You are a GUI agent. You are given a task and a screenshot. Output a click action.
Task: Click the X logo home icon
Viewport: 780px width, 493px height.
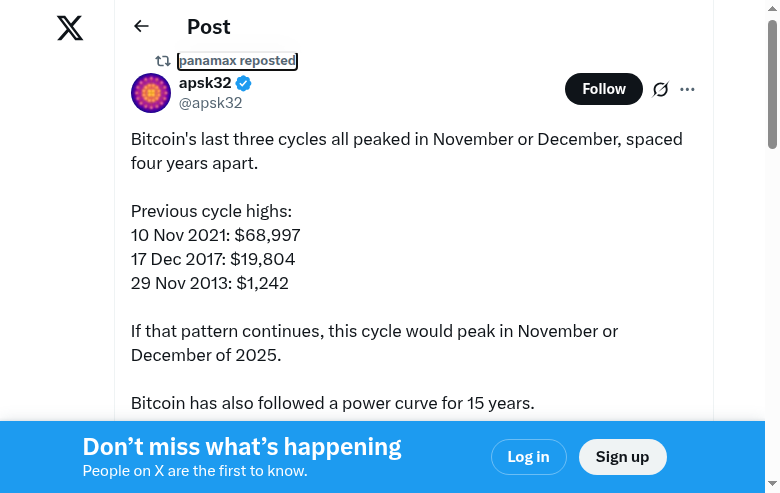pyautogui.click(x=70, y=28)
